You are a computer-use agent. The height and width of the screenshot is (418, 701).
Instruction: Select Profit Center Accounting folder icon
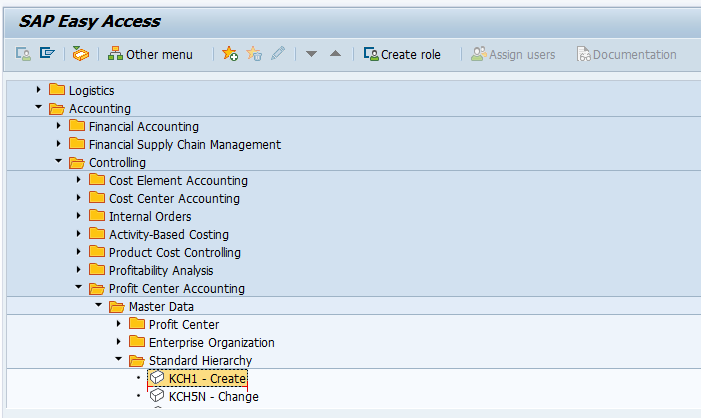[97, 288]
